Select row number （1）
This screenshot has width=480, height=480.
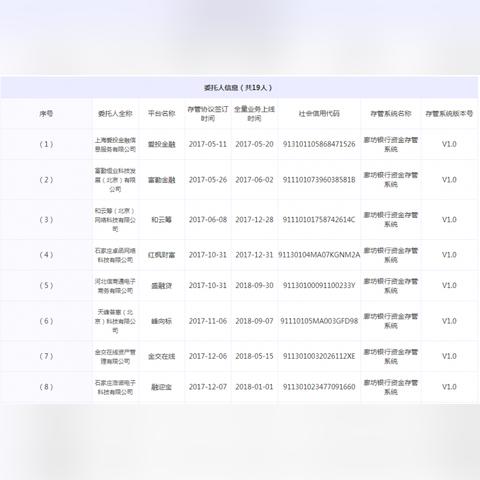tap(46, 144)
